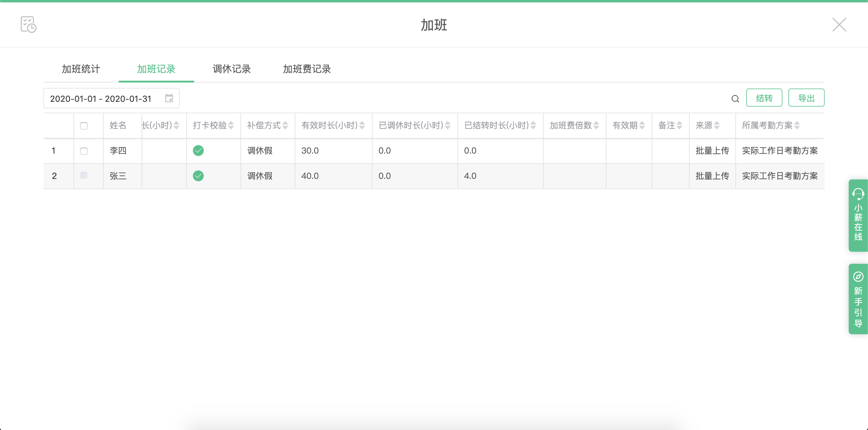Sort by 来源 column
The image size is (868, 430).
(717, 126)
